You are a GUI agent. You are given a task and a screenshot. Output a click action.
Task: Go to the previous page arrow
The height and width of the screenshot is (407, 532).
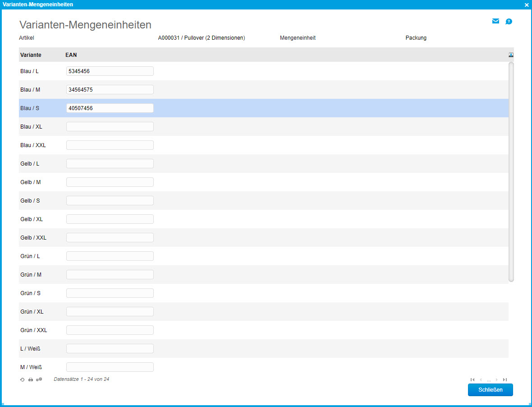click(481, 380)
